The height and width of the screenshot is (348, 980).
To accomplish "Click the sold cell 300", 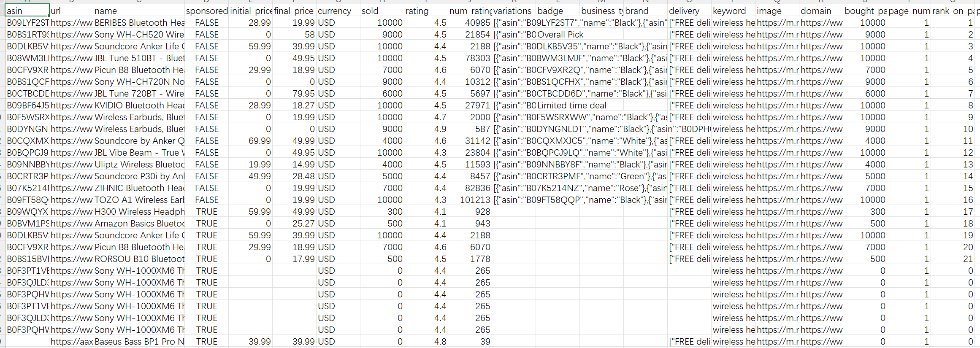I will tap(382, 211).
